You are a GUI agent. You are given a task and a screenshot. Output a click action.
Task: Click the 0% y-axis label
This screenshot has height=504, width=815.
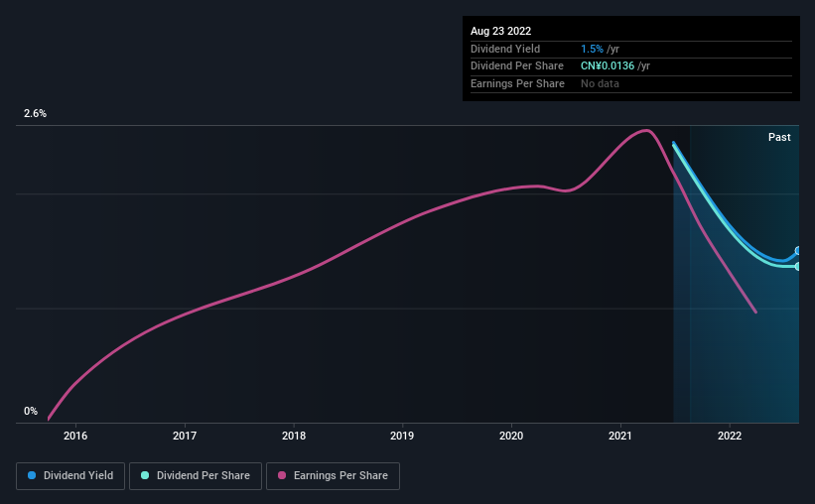[31, 411]
